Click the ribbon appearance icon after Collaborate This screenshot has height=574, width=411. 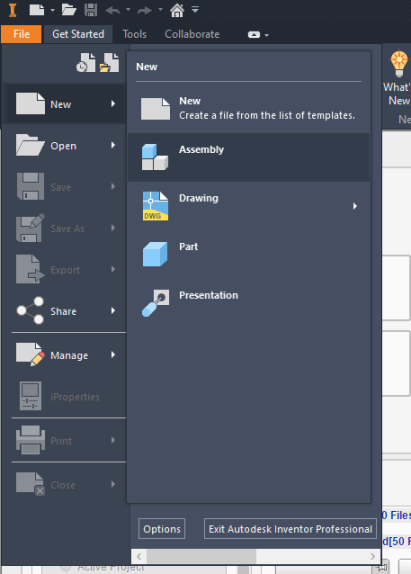(x=254, y=35)
